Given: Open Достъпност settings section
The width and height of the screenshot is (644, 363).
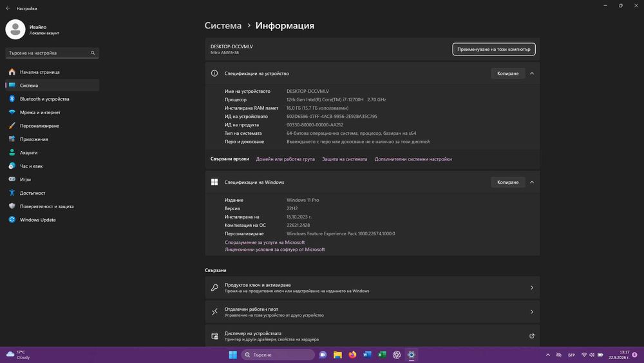Looking at the screenshot, I should (x=52, y=193).
